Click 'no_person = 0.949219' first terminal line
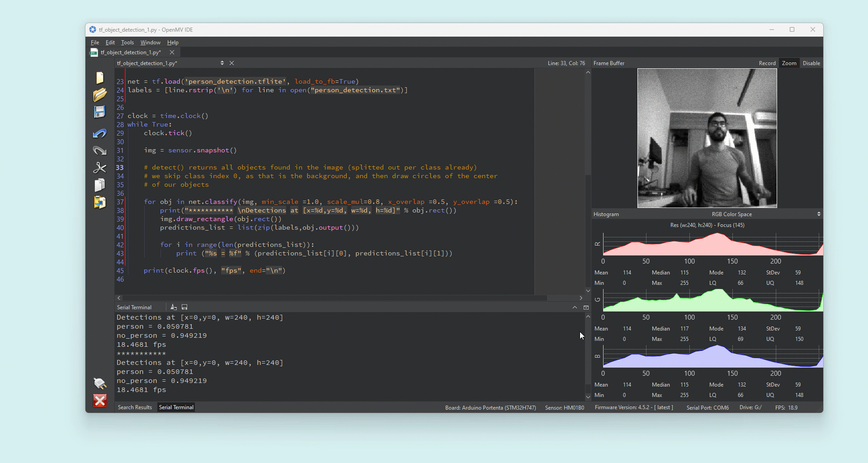Viewport: 868px width, 463px height. [161, 335]
